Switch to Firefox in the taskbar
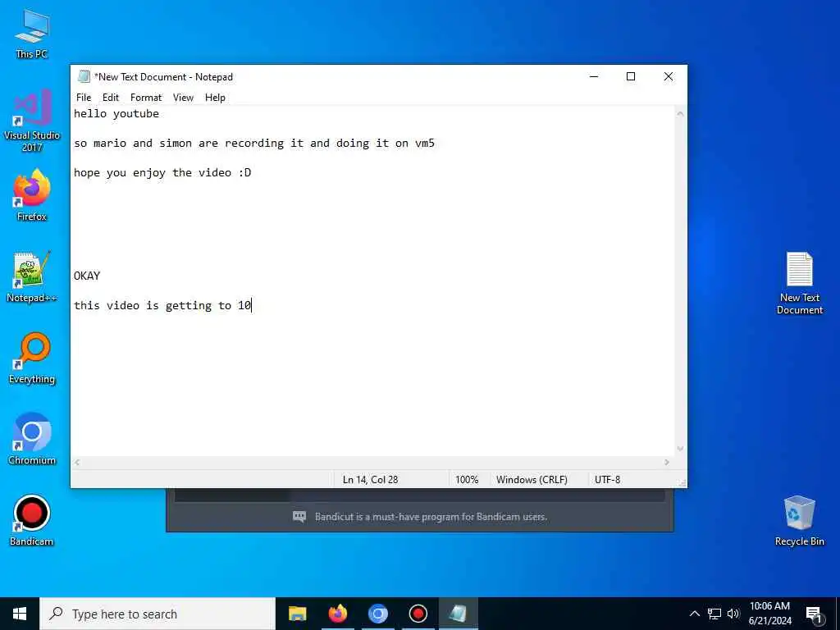 click(337, 614)
